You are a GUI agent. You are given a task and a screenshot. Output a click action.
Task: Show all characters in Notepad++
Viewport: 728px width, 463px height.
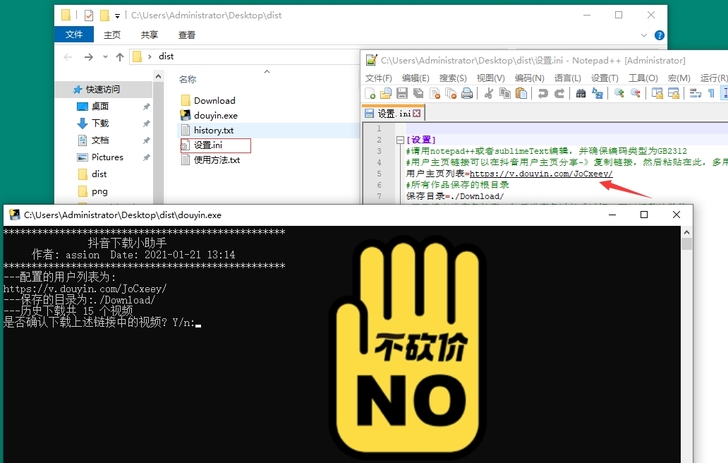pos(711,93)
